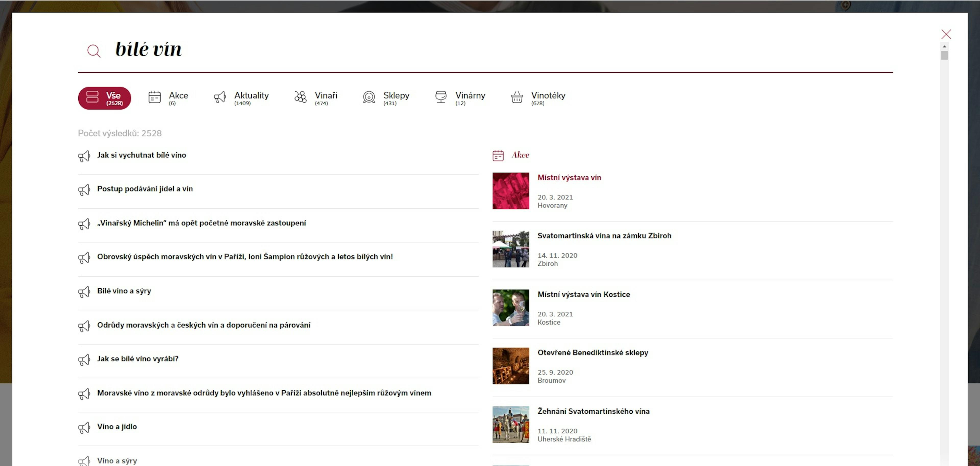Switch to the Vinárny tab

tap(460, 98)
